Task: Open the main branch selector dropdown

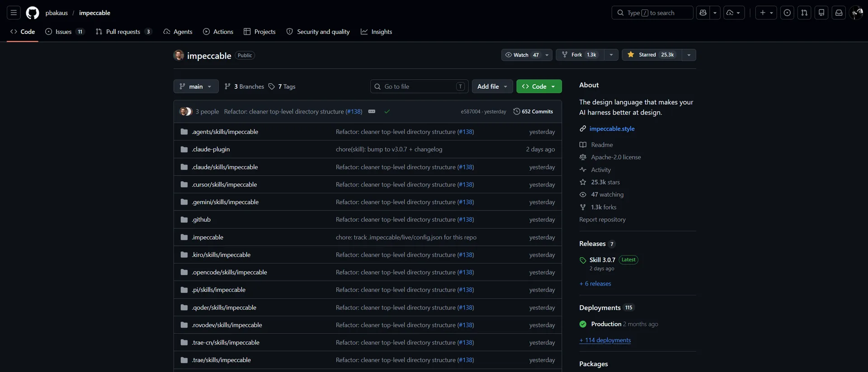Action: tap(196, 86)
